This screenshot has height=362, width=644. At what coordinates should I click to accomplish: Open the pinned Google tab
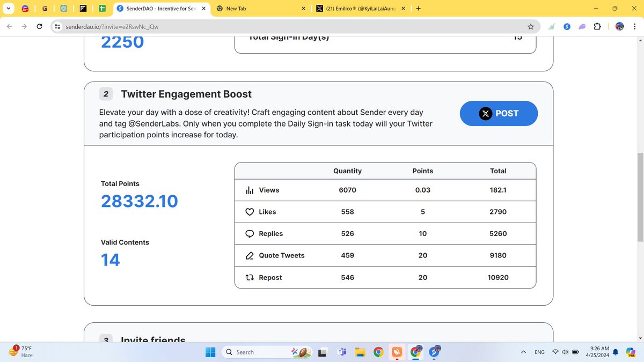click(x=45, y=9)
